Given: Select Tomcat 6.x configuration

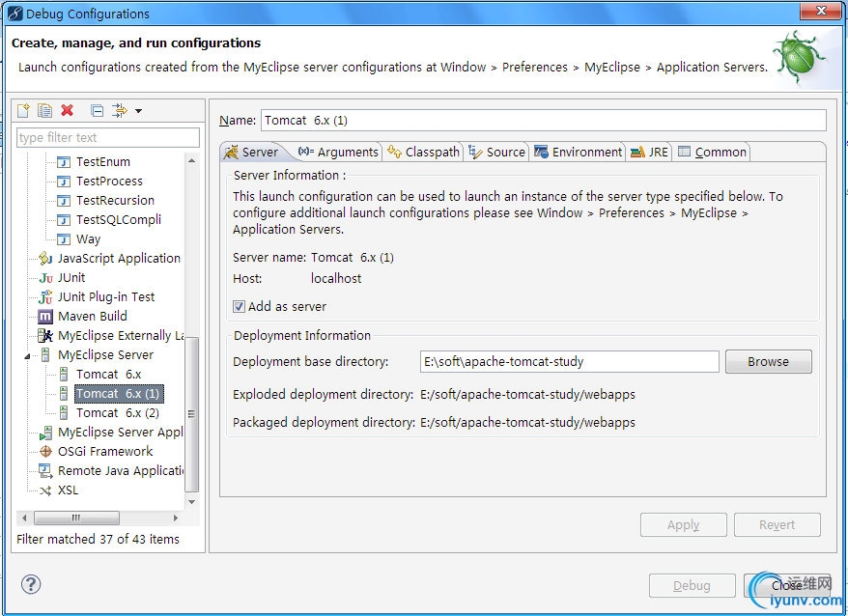Looking at the screenshot, I should [x=109, y=375].
